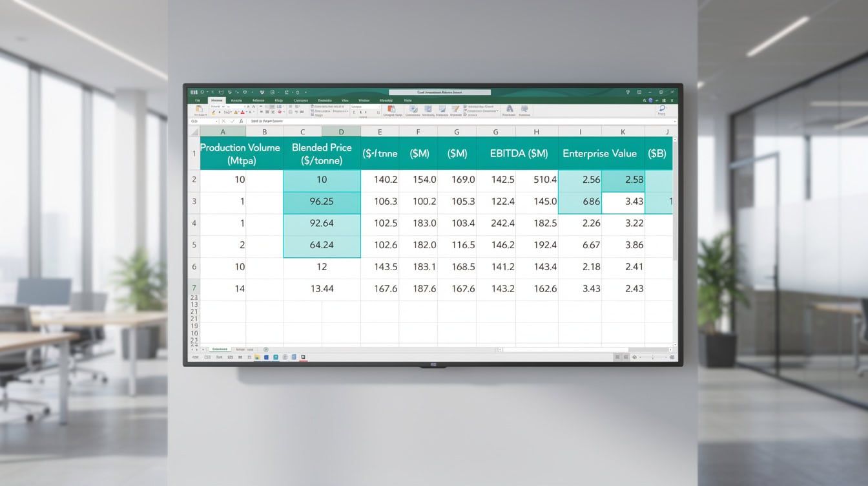Click the cancel X icon in the formula bar
This screenshot has width=868, height=486.
pos(223,121)
